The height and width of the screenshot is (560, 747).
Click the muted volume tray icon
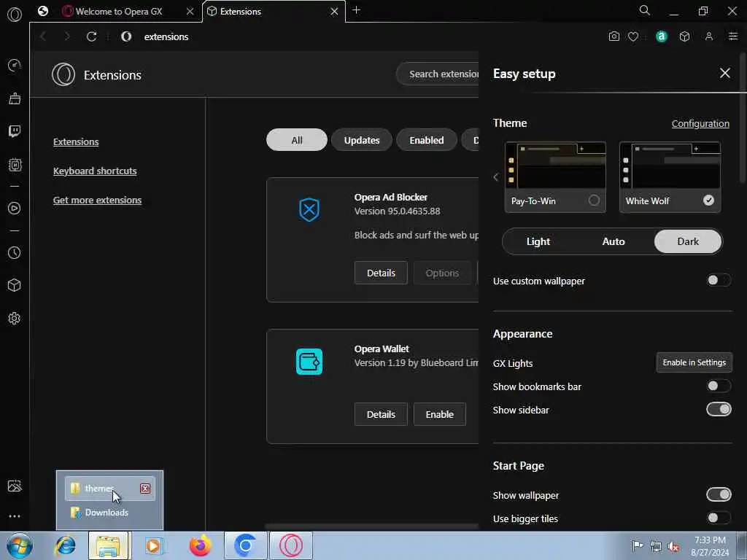click(x=673, y=546)
